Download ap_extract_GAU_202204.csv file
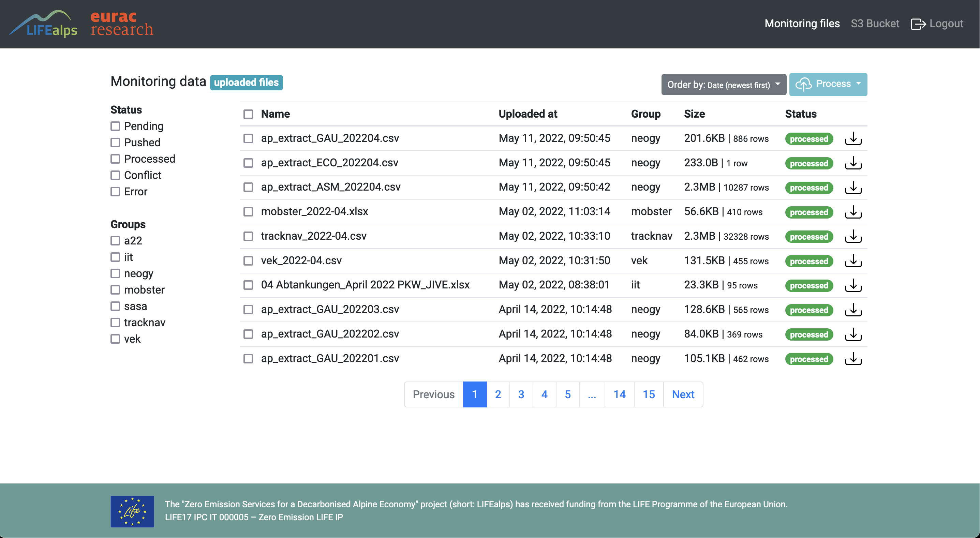 (853, 138)
